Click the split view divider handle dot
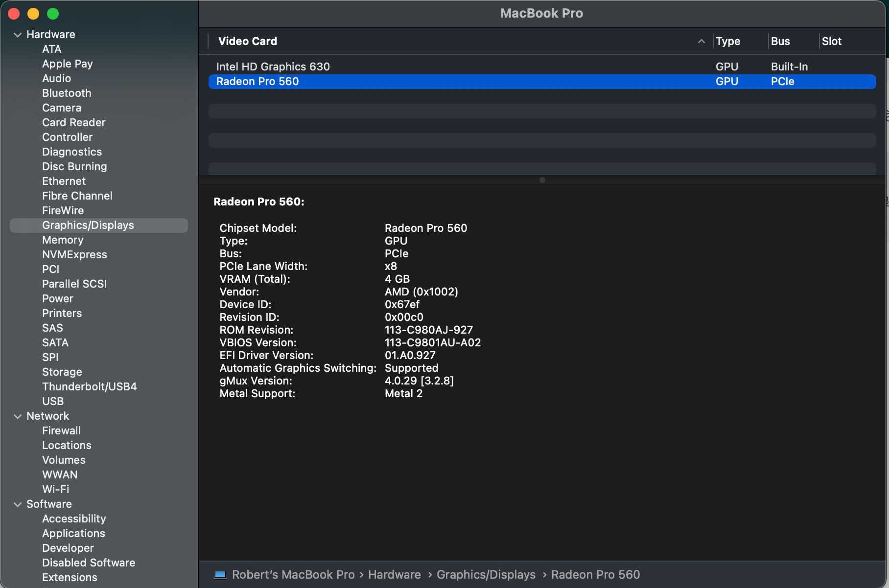889x588 pixels. click(542, 180)
